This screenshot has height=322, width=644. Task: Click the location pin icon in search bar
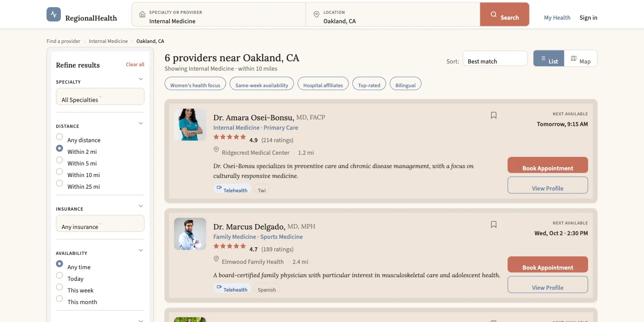point(317,14)
